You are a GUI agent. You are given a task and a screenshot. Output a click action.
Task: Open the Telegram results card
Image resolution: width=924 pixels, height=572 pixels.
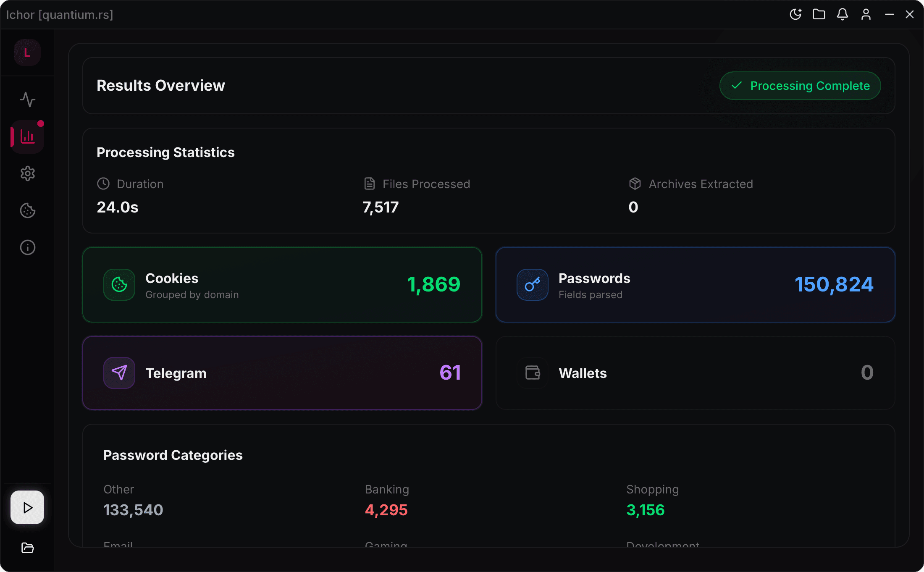282,373
